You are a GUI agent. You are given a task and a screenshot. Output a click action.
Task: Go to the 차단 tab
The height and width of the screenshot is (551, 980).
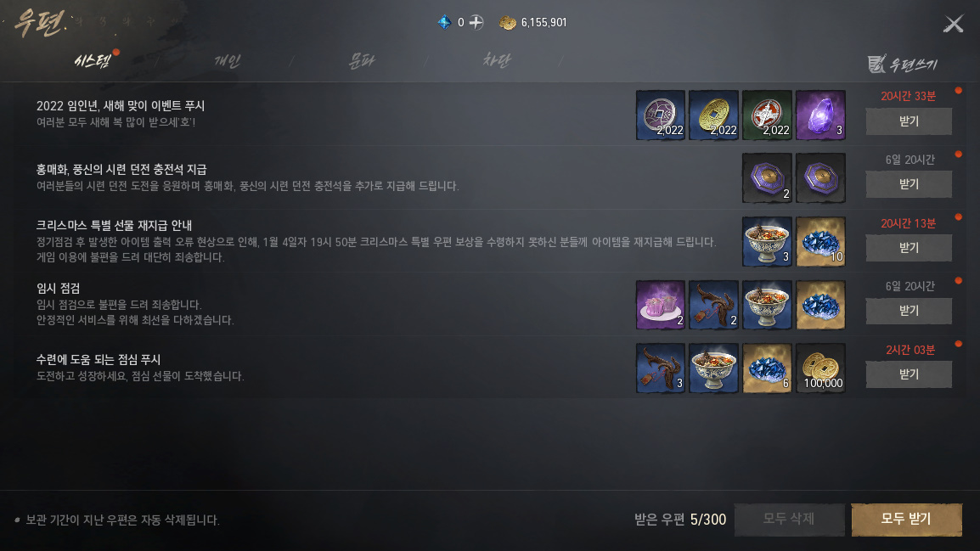496,60
